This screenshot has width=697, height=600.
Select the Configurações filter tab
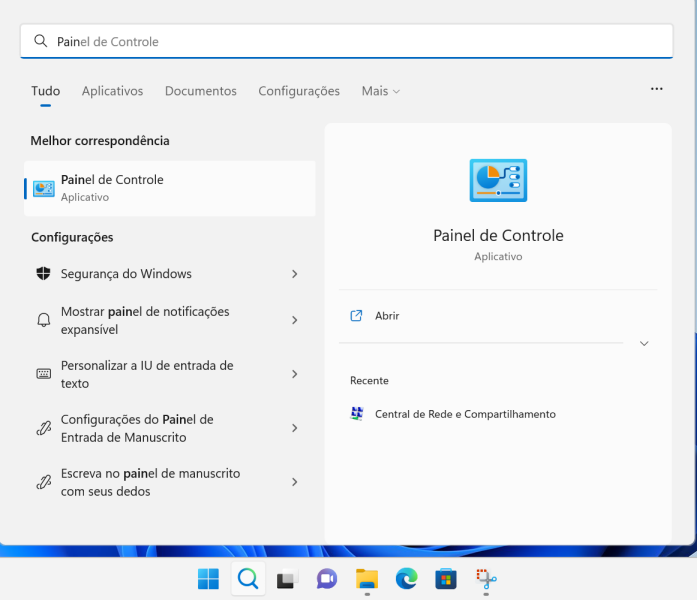point(299,91)
